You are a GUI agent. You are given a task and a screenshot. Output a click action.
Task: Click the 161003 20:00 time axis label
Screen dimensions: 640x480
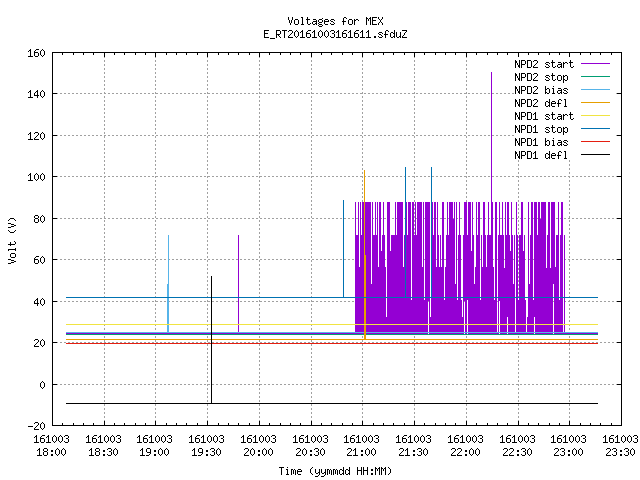tap(258, 446)
